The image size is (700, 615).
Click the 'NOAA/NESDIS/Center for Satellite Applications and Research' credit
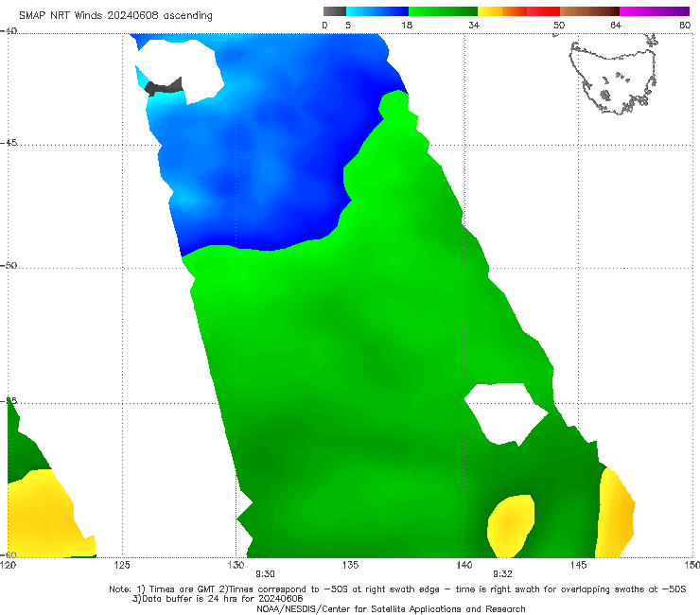[391, 609]
